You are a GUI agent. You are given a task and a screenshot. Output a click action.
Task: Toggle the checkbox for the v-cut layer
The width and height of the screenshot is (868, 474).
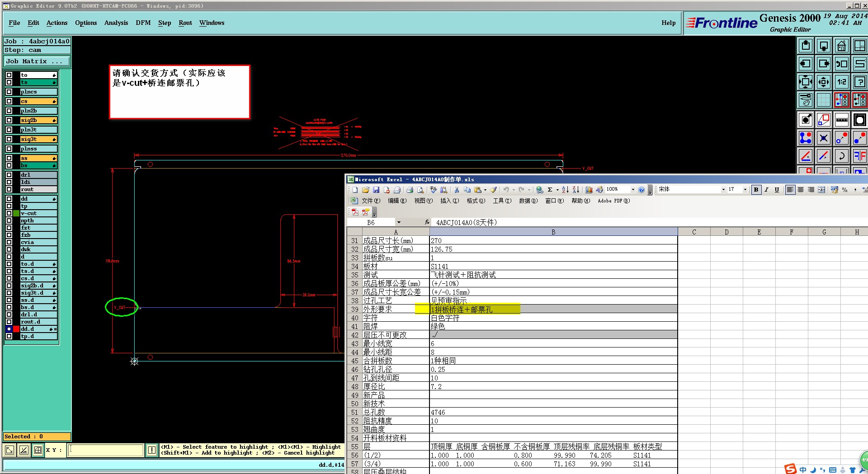point(9,213)
